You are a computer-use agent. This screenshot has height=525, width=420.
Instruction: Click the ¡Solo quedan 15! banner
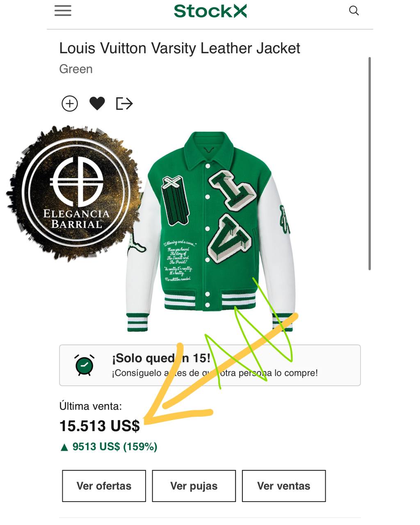pos(210,365)
